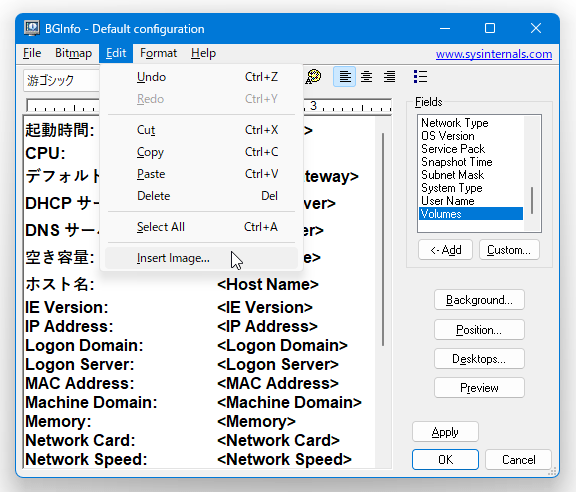The height and width of the screenshot is (492, 576).
Task: Click the Network Speed: label in editor
Action: pos(86,459)
